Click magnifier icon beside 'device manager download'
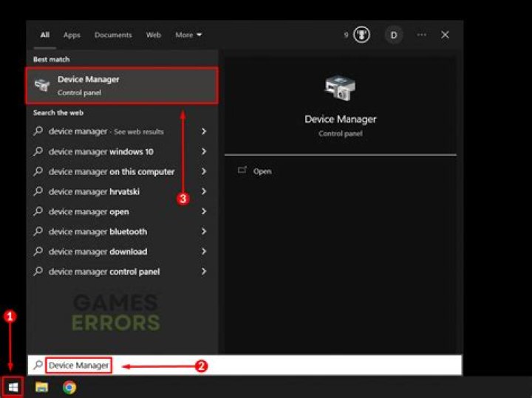The image size is (532, 398). (x=38, y=251)
